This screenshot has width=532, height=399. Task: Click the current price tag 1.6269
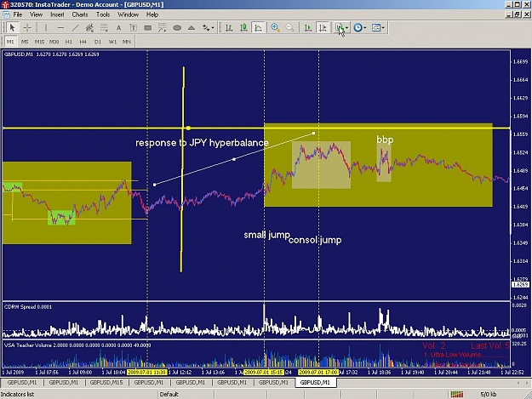pyautogui.click(x=520, y=284)
